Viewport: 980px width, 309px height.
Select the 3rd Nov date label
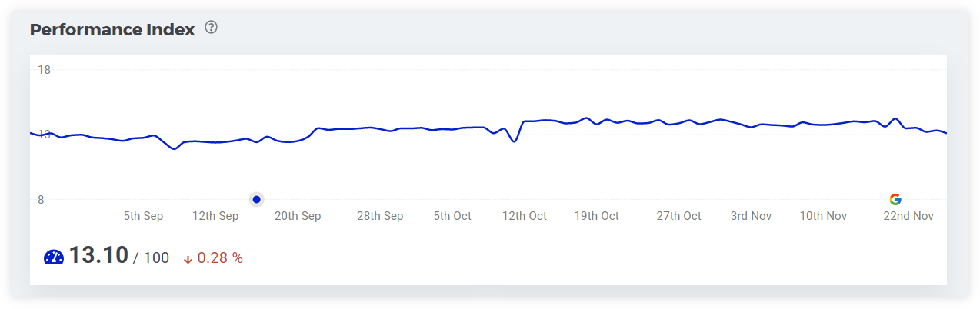pos(751,216)
